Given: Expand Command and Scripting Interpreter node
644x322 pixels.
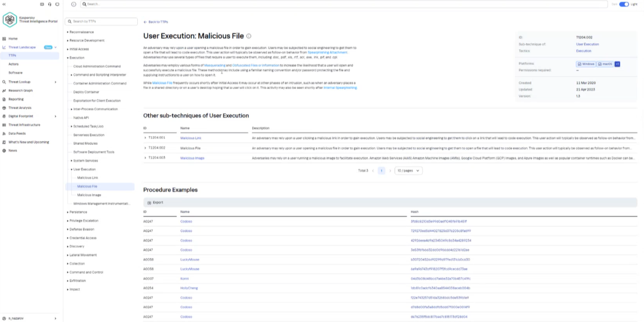Looking at the screenshot, I should (72, 75).
